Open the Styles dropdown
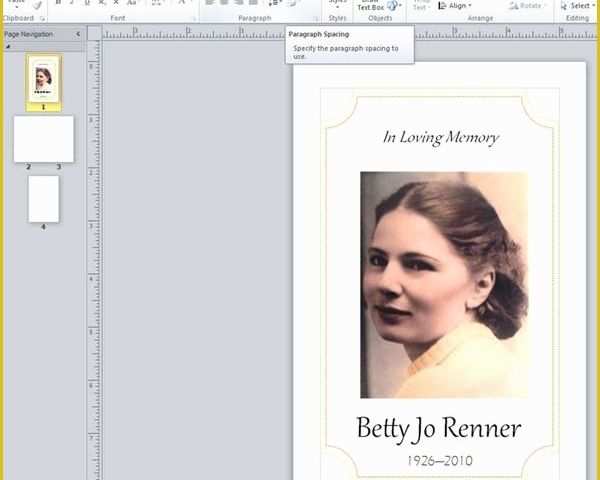The width and height of the screenshot is (600, 480). tap(337, 5)
